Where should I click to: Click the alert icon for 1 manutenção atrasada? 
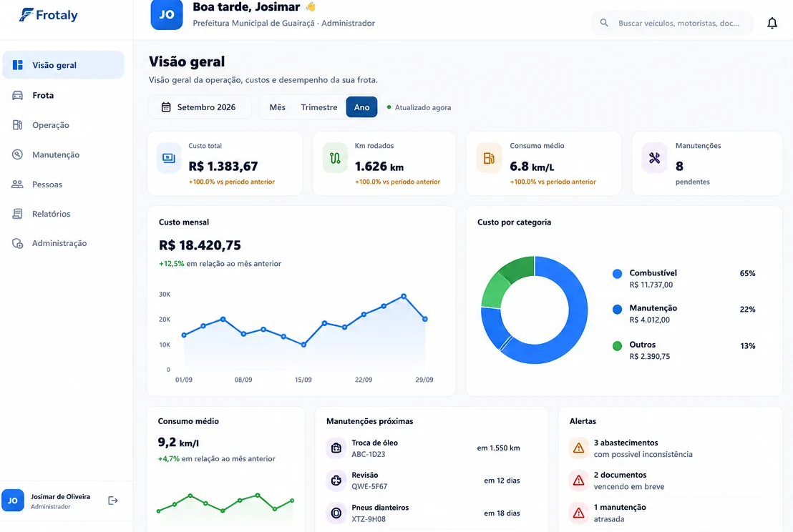click(x=578, y=513)
